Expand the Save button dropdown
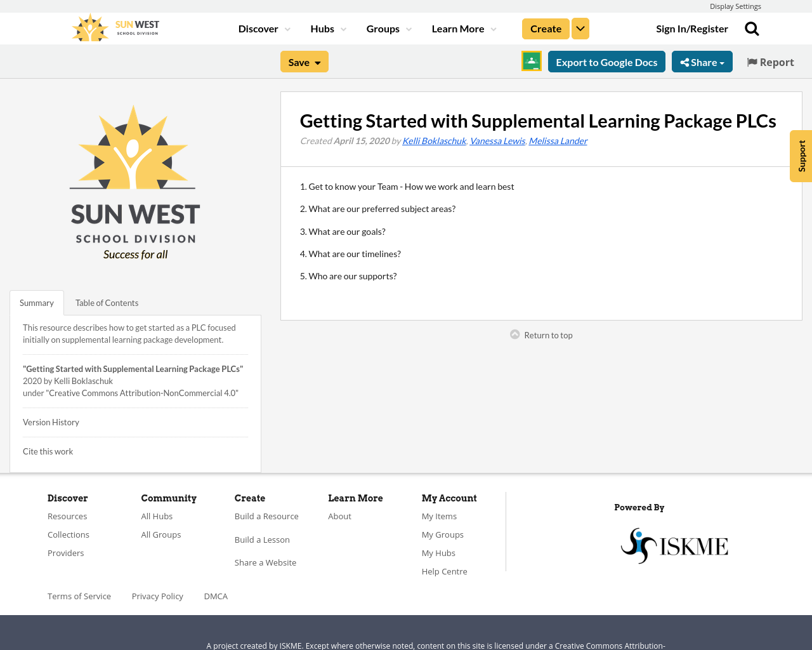 pos(317,61)
